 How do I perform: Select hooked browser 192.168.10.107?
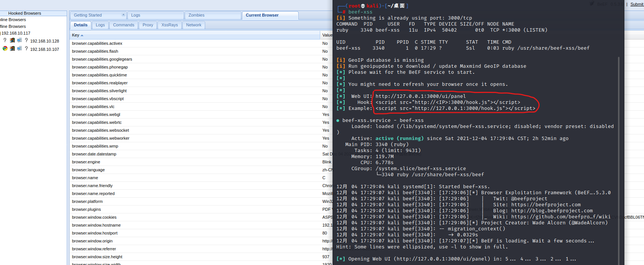[44, 49]
